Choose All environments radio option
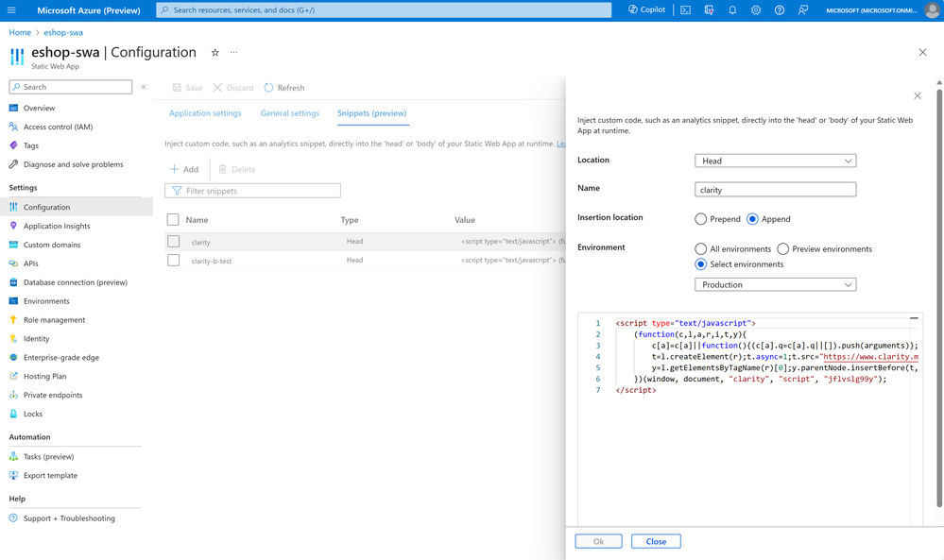The width and height of the screenshot is (944, 560). click(x=701, y=249)
